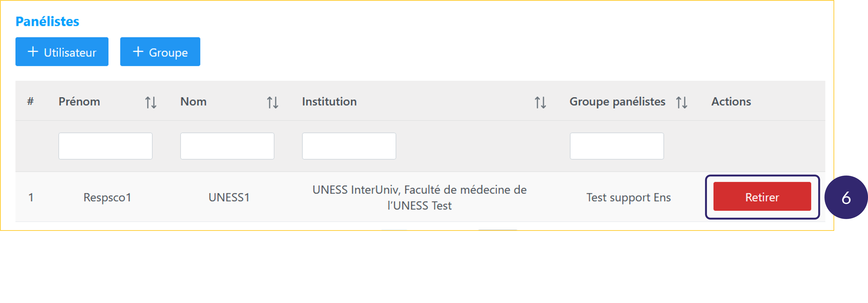
Task: Click the Institution column header
Action: point(329,102)
